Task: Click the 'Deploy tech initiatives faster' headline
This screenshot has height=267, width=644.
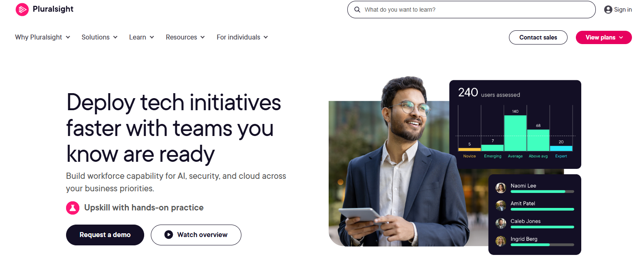Action: point(174,128)
